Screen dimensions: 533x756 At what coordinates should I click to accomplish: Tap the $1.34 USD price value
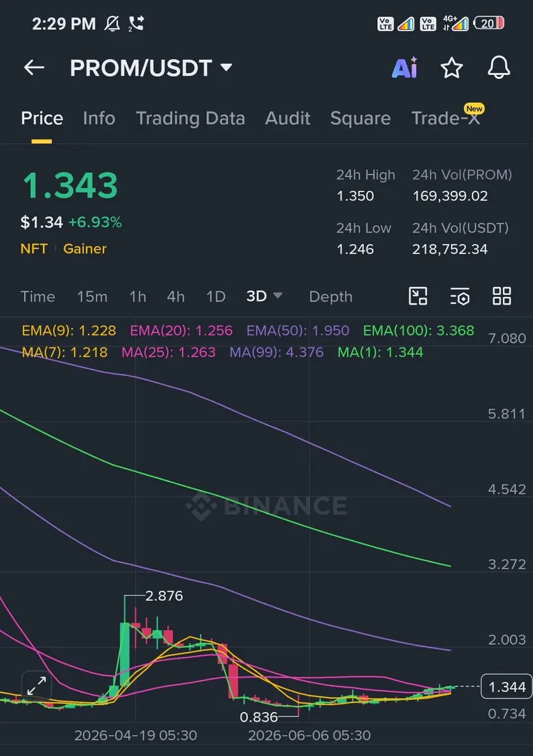(x=42, y=223)
